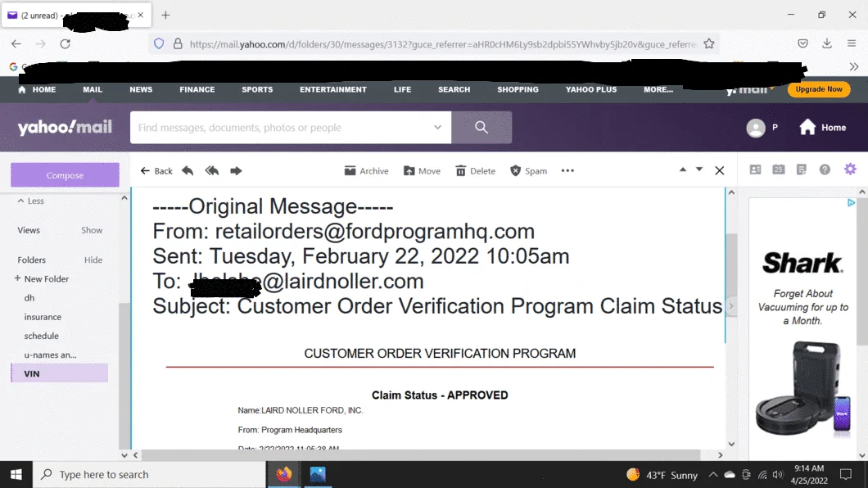
Task: Open the Windows Start menu
Action: (16, 474)
